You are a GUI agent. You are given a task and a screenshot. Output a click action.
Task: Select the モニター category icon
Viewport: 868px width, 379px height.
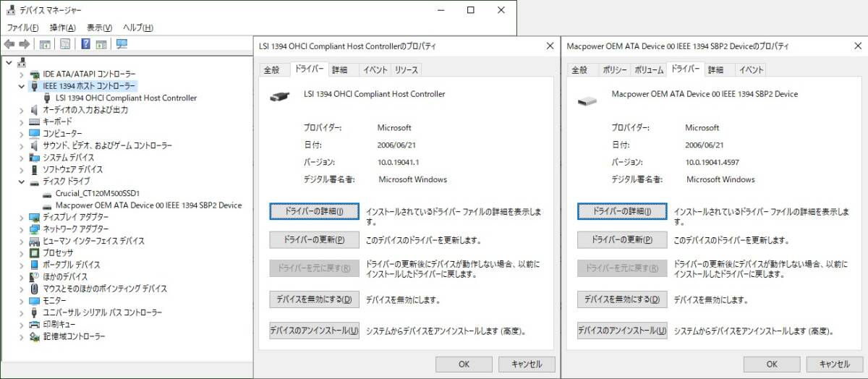click(x=34, y=300)
